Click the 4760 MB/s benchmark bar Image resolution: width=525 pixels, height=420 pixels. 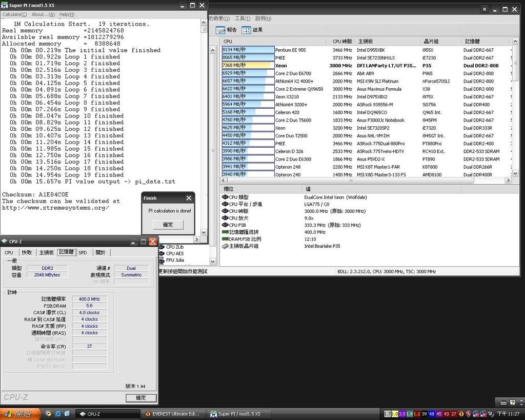248,120
